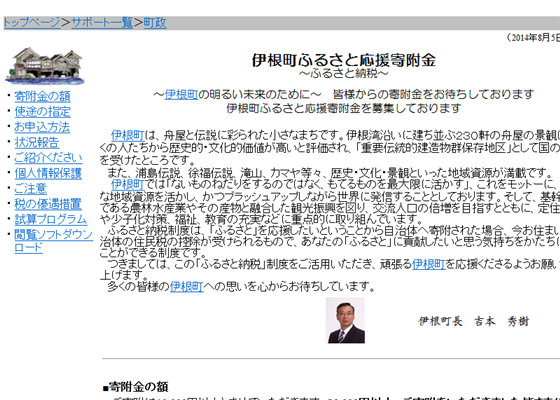Click the ■寄附金の額 section heading
Screen dimensions: 560x400
135,386
